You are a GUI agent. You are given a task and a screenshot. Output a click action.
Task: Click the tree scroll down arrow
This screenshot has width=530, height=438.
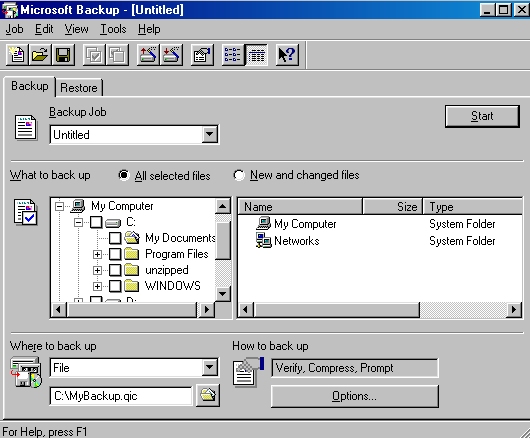tap(223, 294)
